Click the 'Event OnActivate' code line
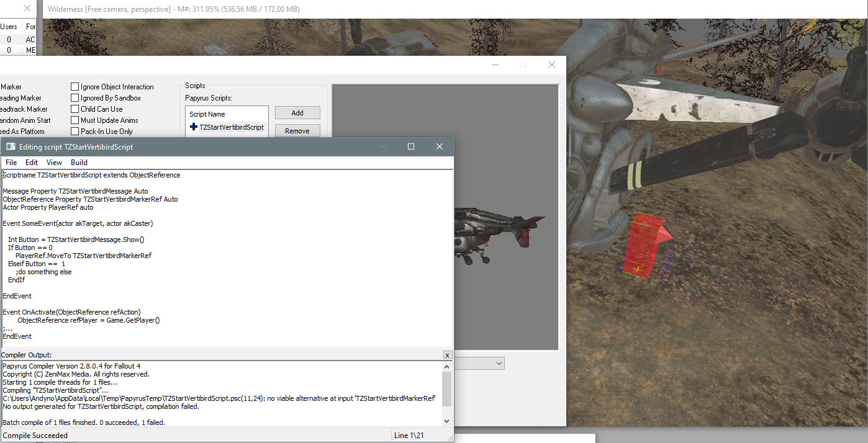This screenshot has width=868, height=443. (72, 312)
